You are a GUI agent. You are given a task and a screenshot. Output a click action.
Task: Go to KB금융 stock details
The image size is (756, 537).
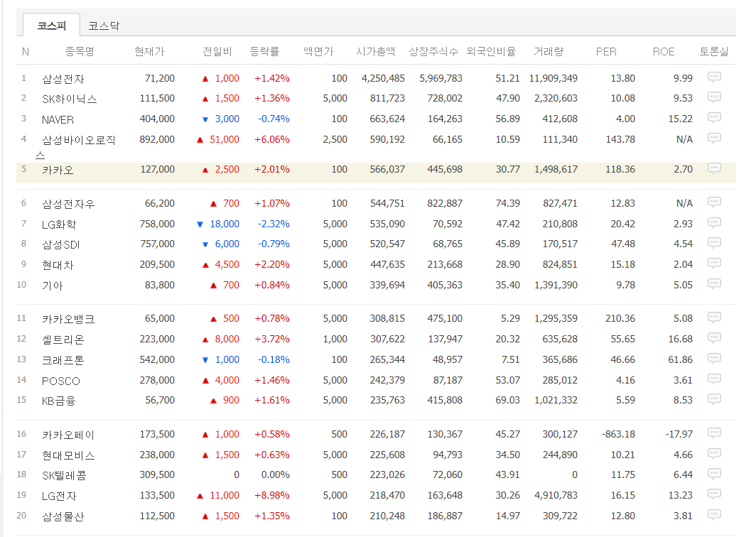point(58,401)
